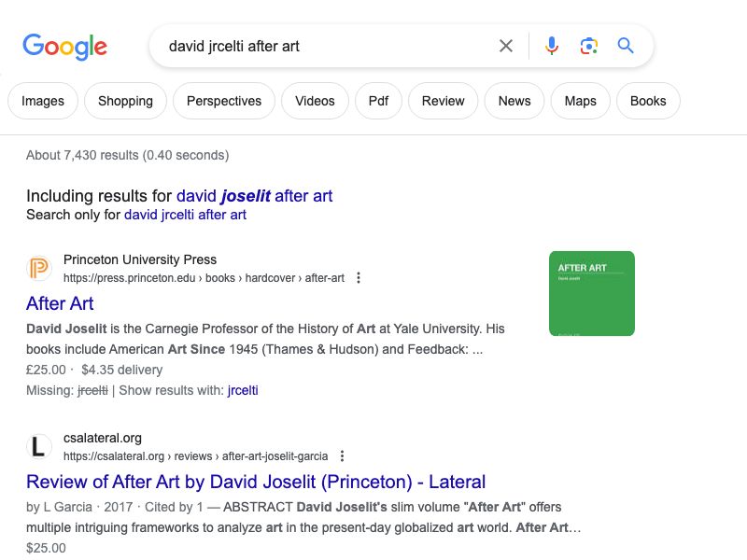Viewport: 747px width, 560px height.
Task: Start voice search with the microphone icon
Action: (552, 46)
